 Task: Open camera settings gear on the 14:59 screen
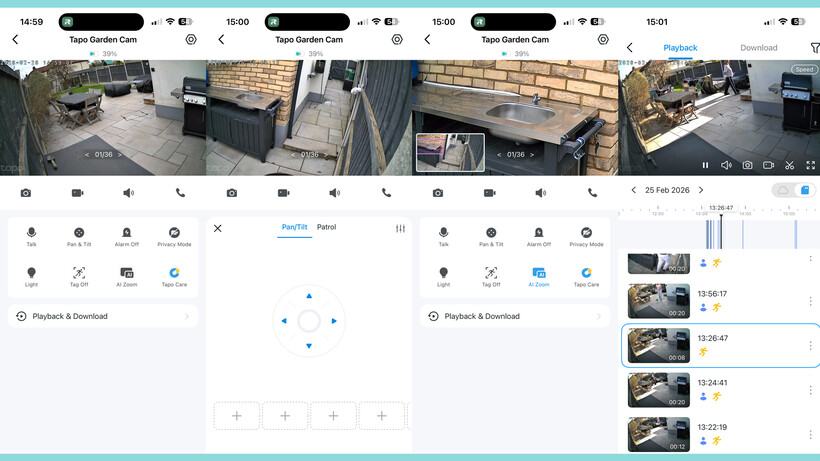tap(191, 39)
